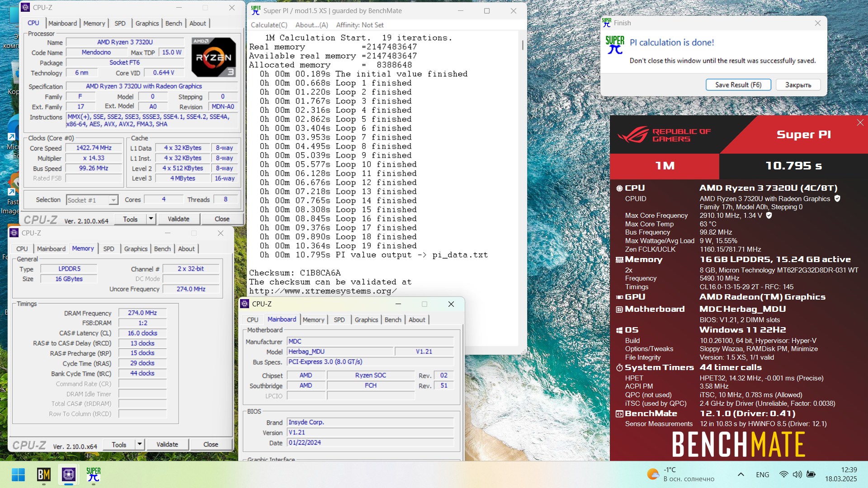Open SPD tab in Memory CPU-Z window
Screen dimensions: 868x488
click(108, 249)
